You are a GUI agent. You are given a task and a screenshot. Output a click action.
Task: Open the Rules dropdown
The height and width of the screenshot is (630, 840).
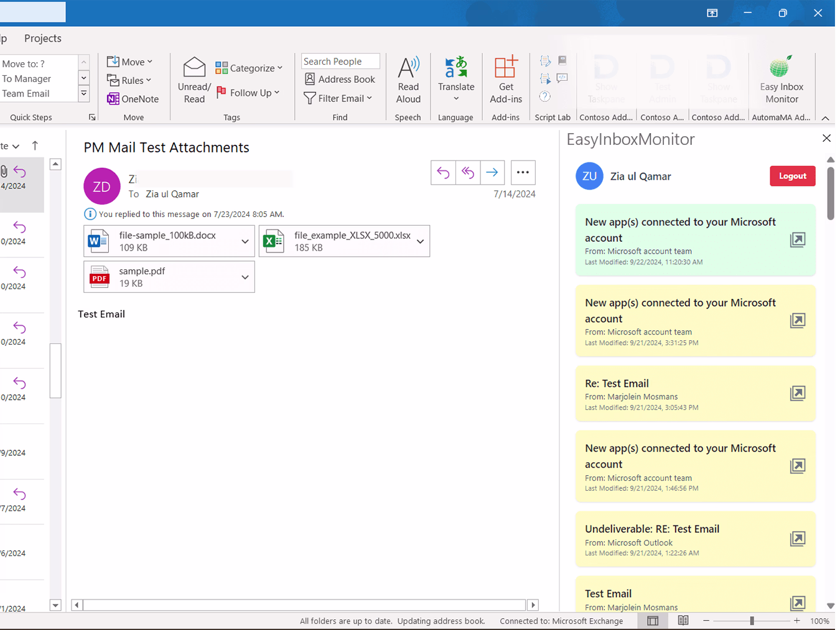(x=129, y=80)
